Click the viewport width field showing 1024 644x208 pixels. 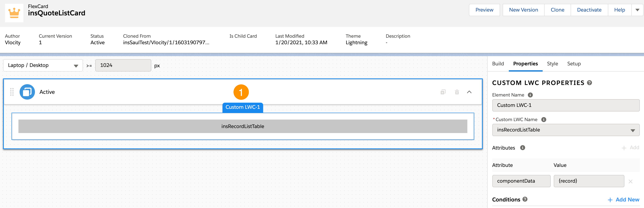click(x=123, y=65)
